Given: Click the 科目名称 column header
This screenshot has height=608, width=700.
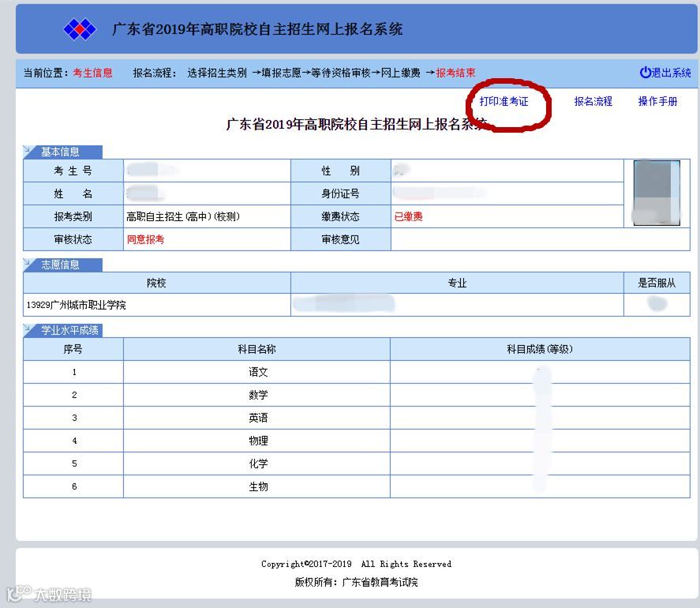Looking at the screenshot, I should coord(256,349).
